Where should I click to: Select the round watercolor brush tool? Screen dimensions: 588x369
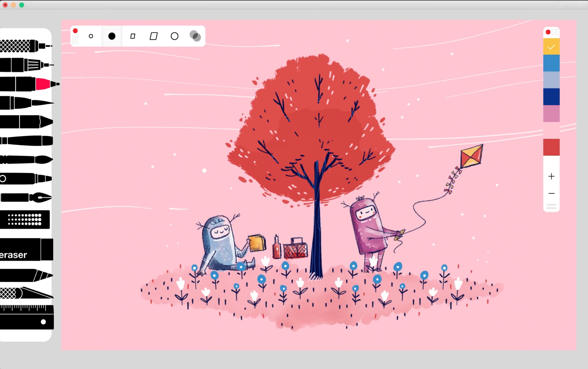(x=26, y=159)
